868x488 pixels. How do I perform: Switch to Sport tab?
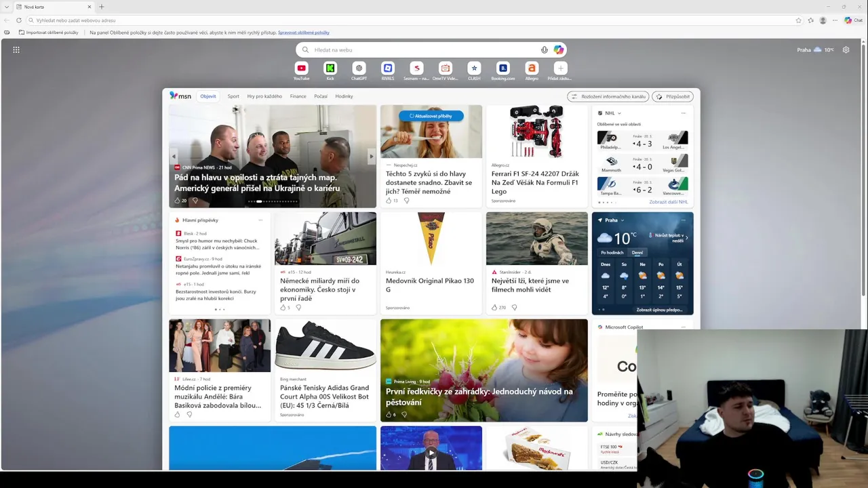(x=233, y=96)
